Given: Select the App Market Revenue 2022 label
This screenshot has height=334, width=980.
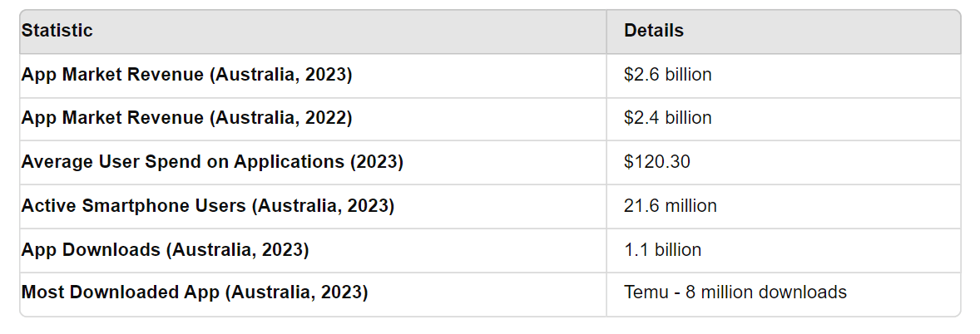Looking at the screenshot, I should pyautogui.click(x=186, y=118).
